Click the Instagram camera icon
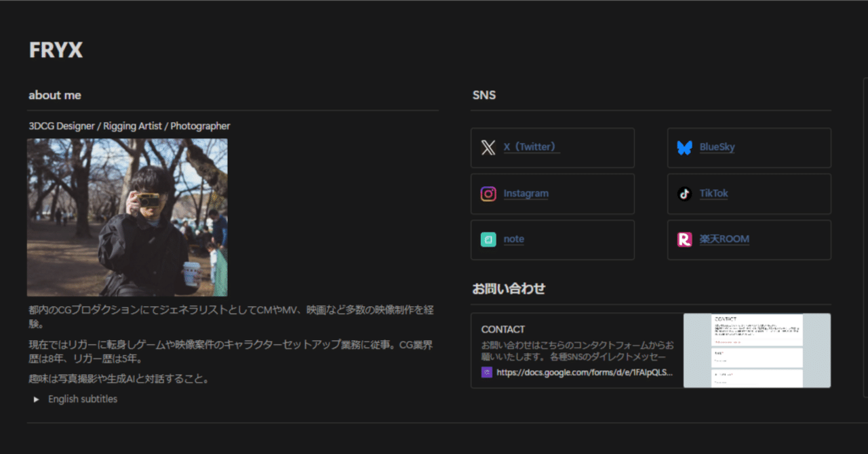The image size is (868, 454). coord(488,193)
